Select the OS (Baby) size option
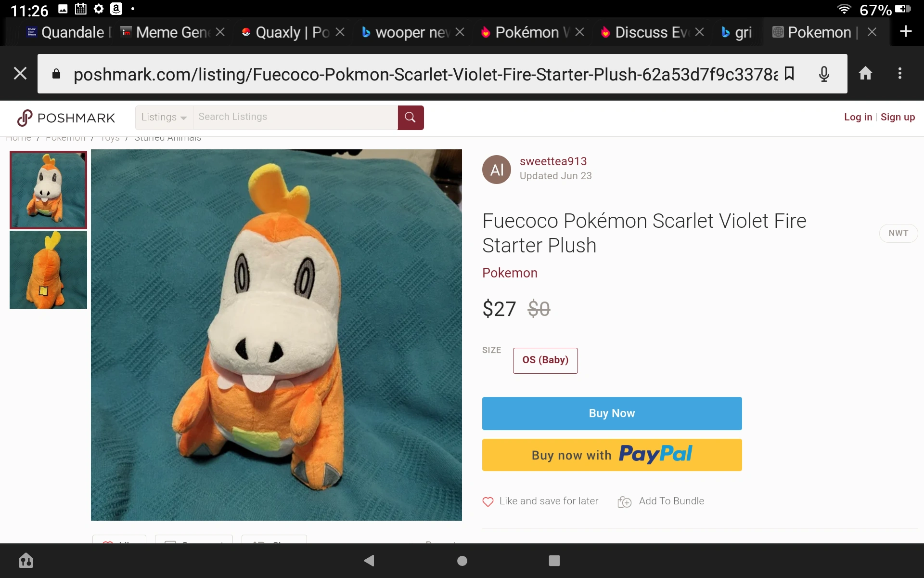This screenshot has width=924, height=578. [x=545, y=360]
